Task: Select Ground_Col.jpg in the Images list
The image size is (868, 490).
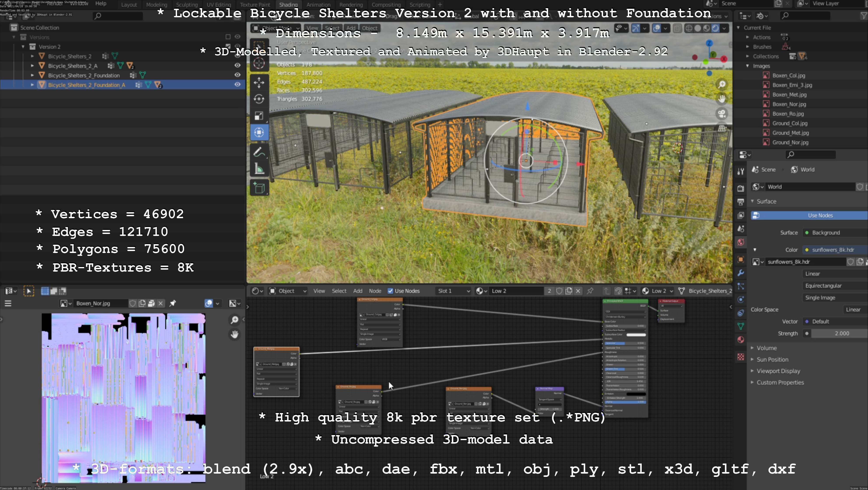Action: tap(789, 123)
